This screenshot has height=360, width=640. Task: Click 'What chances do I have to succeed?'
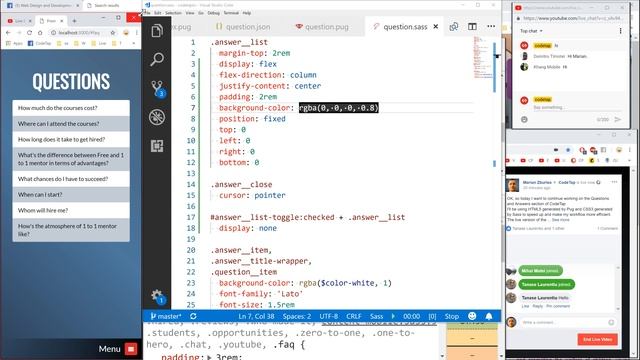pos(71,179)
